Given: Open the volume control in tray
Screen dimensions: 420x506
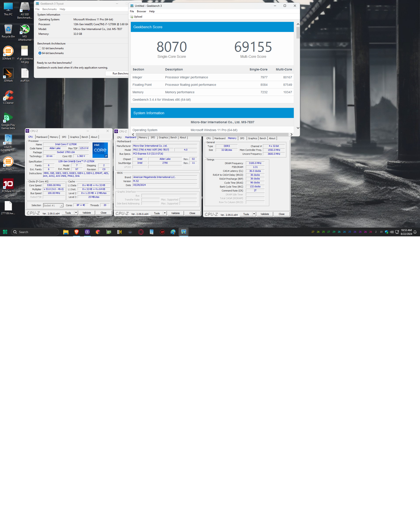Looking at the screenshot, I should point(392,232).
